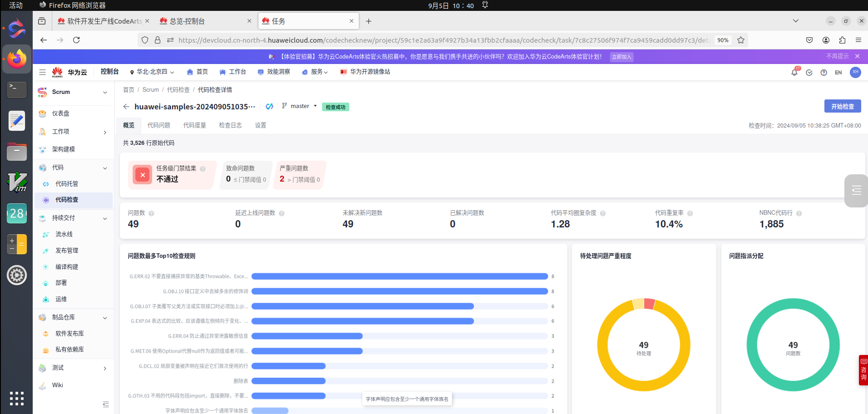Click info icon next to 任务级门禁结果
This screenshot has width=868, height=414.
coord(203,169)
